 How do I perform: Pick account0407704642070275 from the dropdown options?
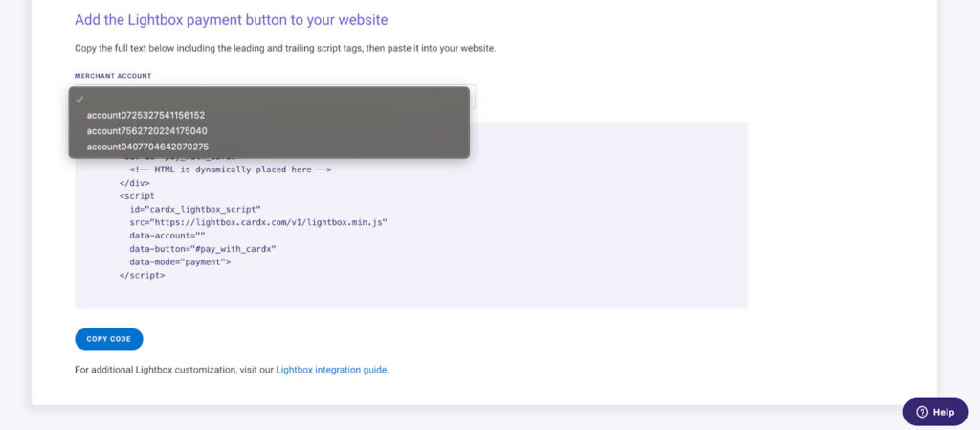pyautogui.click(x=147, y=147)
